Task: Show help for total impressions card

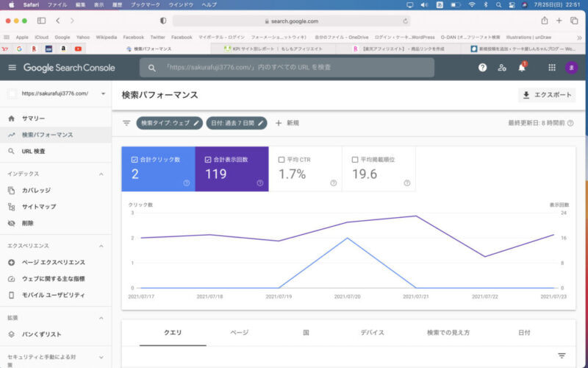Action: (x=260, y=183)
